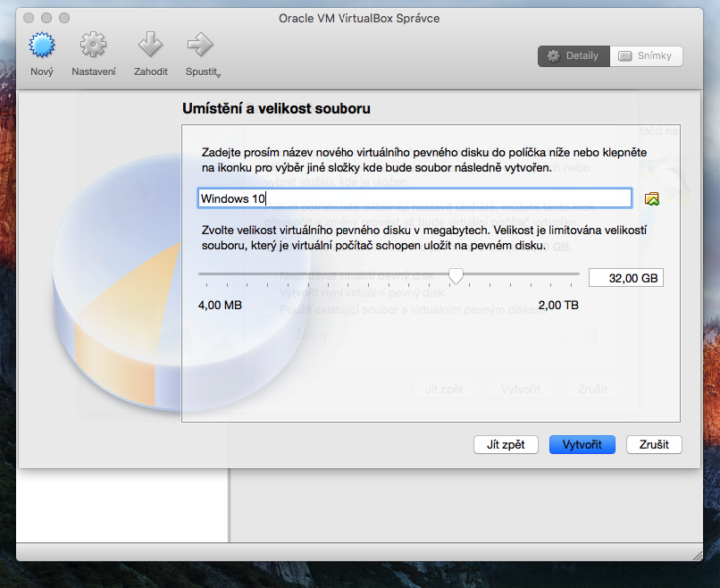The width and height of the screenshot is (720, 588).
Task: Click the 32,00 GB size field
Action: pyautogui.click(x=625, y=278)
